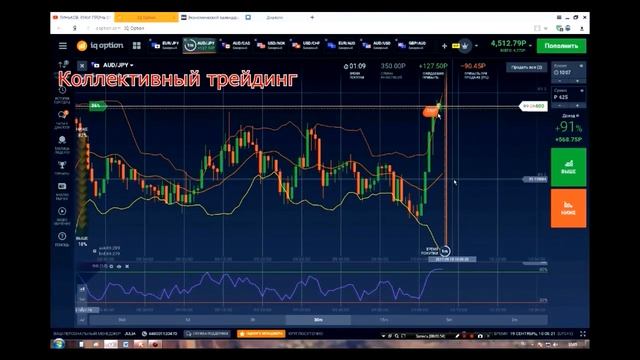Select the active AUD/JPY asset tab
Viewport: 640px width, 360px height.
(x=200, y=45)
